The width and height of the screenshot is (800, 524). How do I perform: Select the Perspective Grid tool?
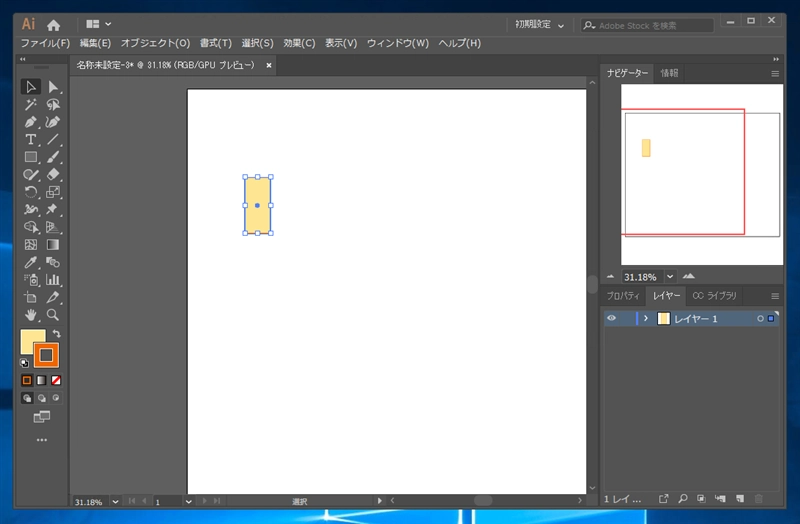point(53,227)
